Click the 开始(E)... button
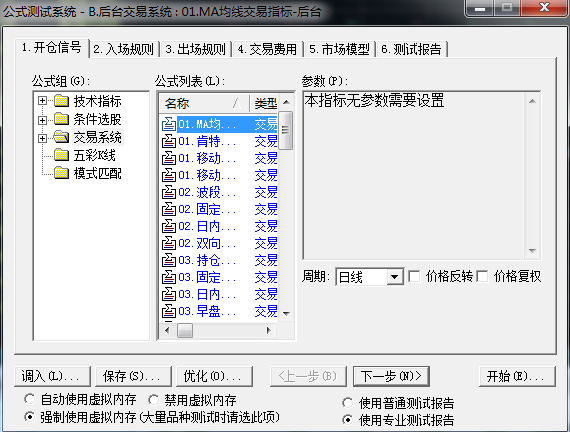The height and width of the screenshot is (432, 570). coord(517,376)
